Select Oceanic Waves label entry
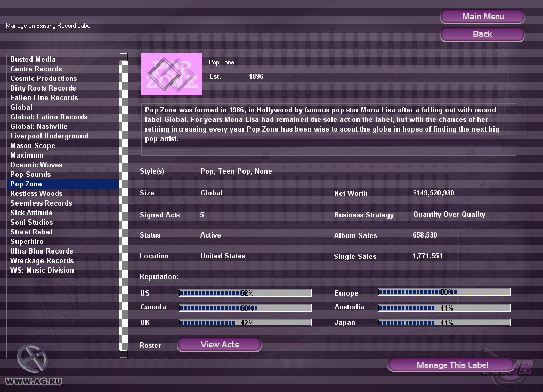 [x=36, y=165]
